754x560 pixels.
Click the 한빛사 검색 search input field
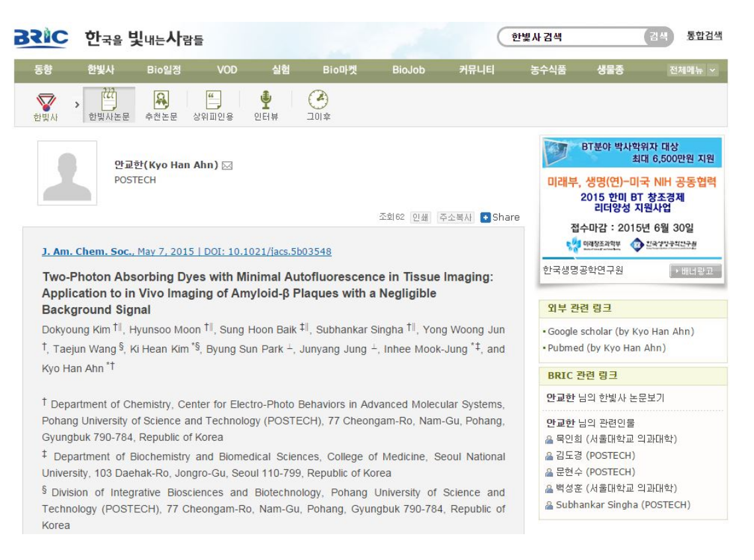pyautogui.click(x=573, y=37)
